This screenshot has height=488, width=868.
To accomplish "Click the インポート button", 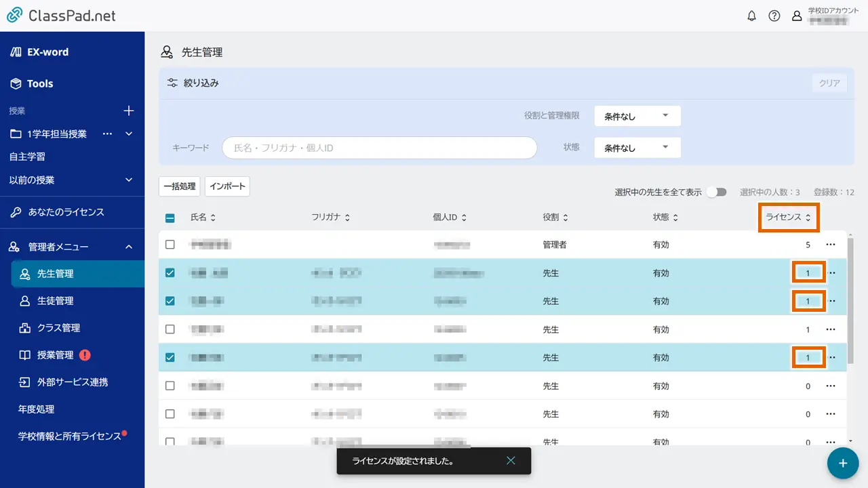I will (x=227, y=186).
